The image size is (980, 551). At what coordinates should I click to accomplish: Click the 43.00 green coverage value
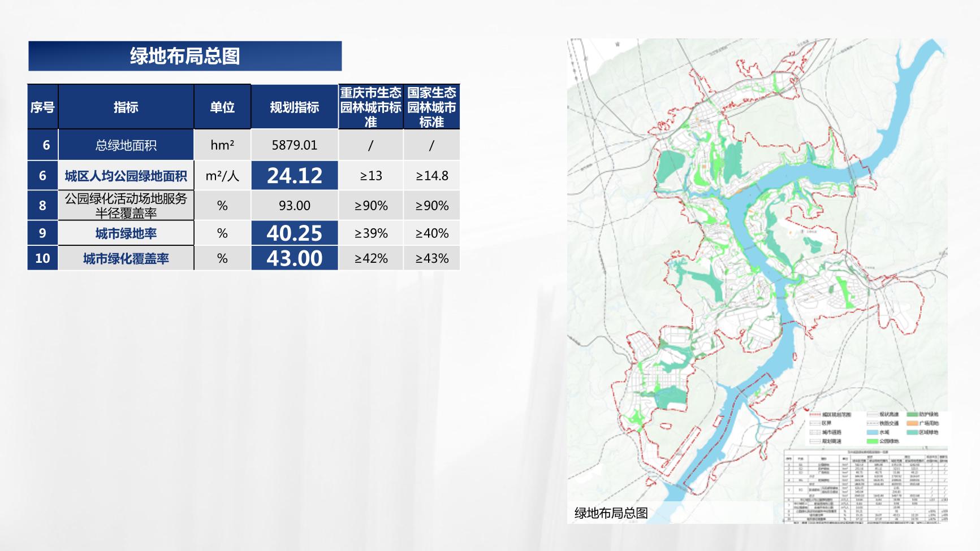[294, 258]
